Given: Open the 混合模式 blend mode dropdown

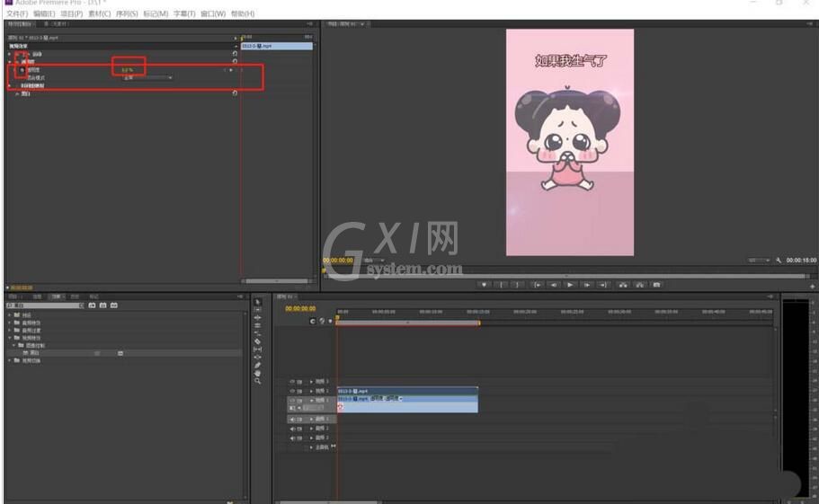Looking at the screenshot, I should point(147,78).
